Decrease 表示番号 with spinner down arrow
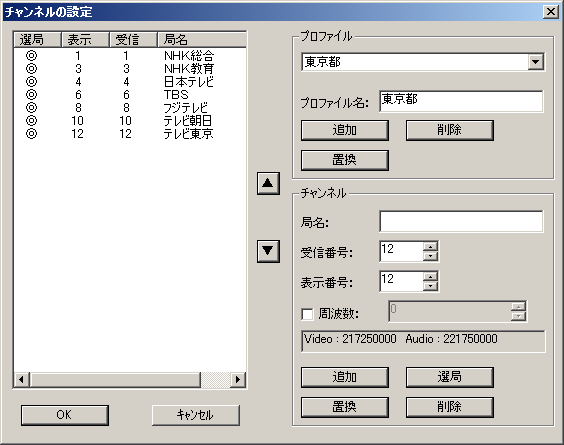Screen dimensions: 564x445 click(x=430, y=286)
